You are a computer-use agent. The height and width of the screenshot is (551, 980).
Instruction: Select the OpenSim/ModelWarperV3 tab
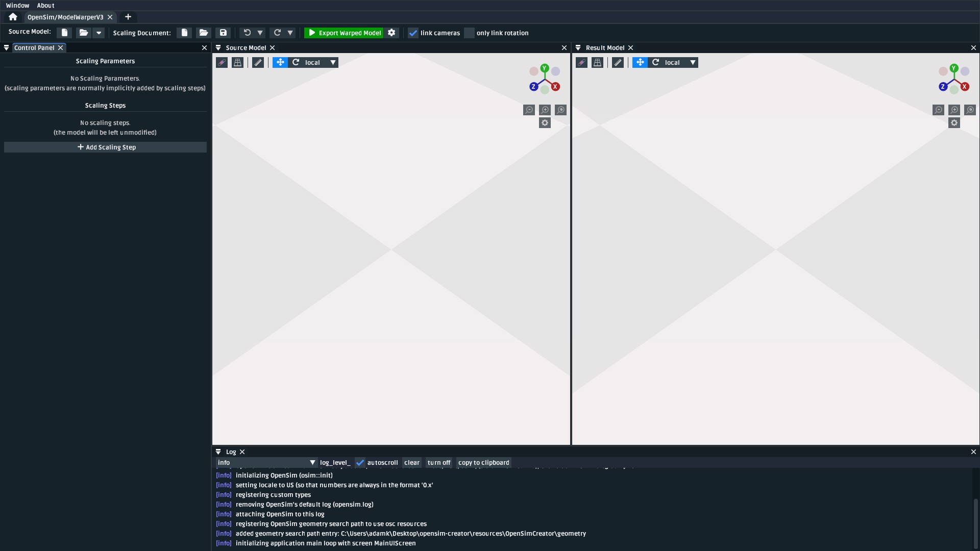tap(65, 17)
